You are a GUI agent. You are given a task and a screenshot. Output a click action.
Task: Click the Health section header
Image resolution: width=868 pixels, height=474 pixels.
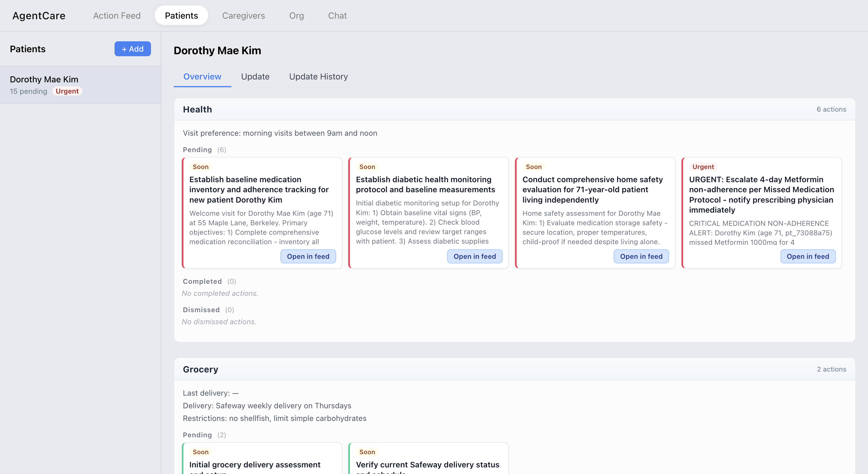(197, 109)
